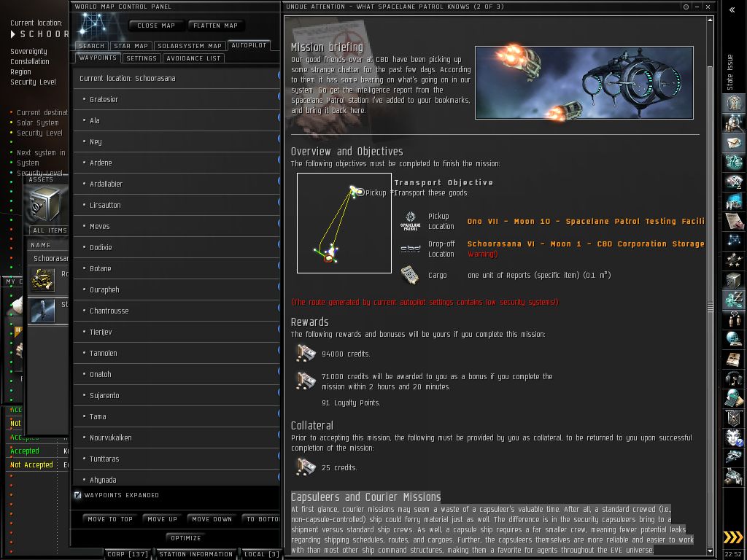Click the CBD corporation logo
Screen dimensions: 747x560
click(410, 249)
